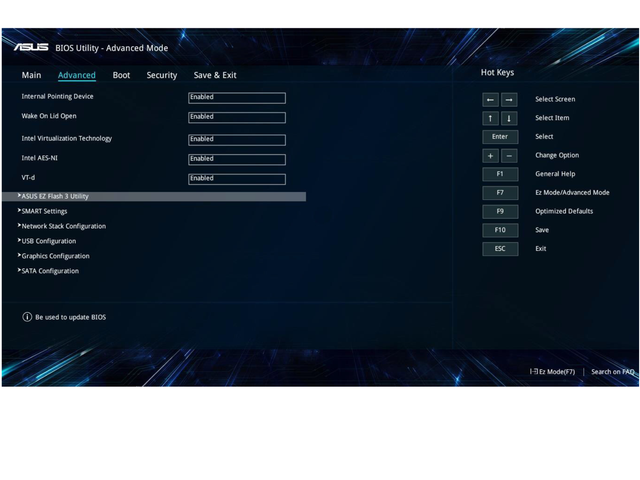Expand SMART Settings submenu
The width and height of the screenshot is (640, 480).
[42, 211]
